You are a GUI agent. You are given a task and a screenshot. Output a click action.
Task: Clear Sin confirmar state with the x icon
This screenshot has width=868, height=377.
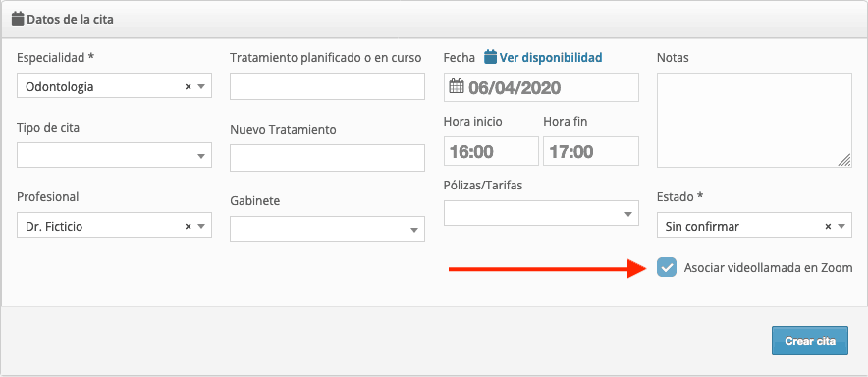828,226
